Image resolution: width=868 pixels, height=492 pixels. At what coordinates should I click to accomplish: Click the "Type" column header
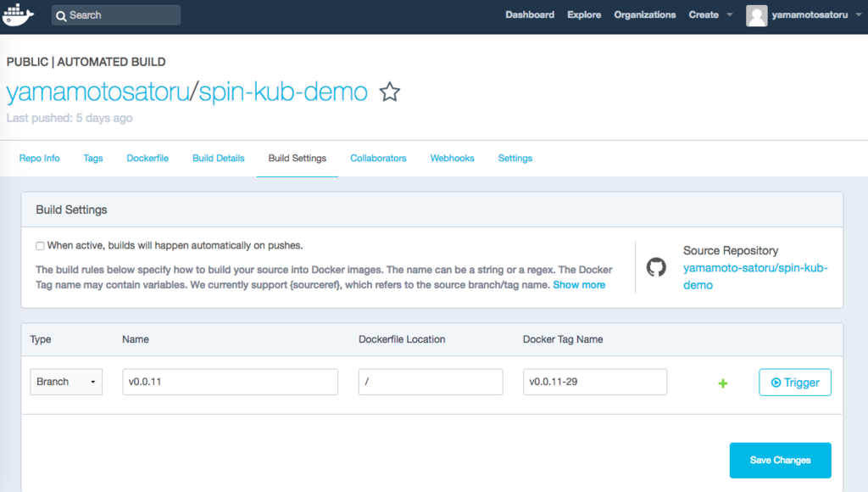[x=41, y=339]
